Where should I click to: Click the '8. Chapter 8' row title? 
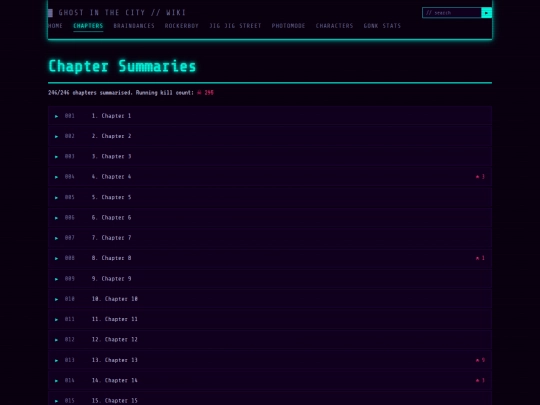coord(111,258)
